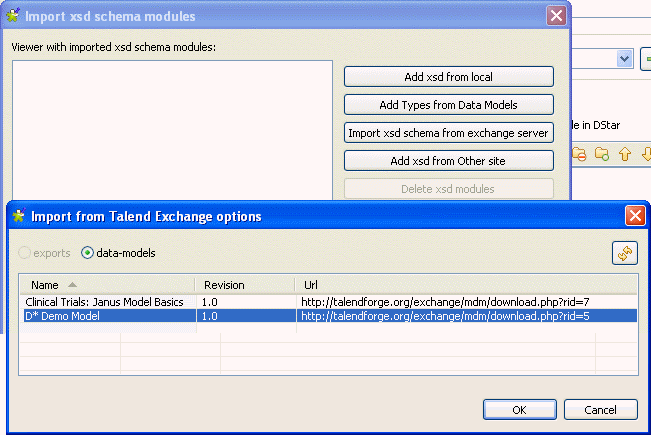Close the Import from Talend Exchange dialog
Image resolution: width=651 pixels, height=435 pixels.
pos(635,215)
